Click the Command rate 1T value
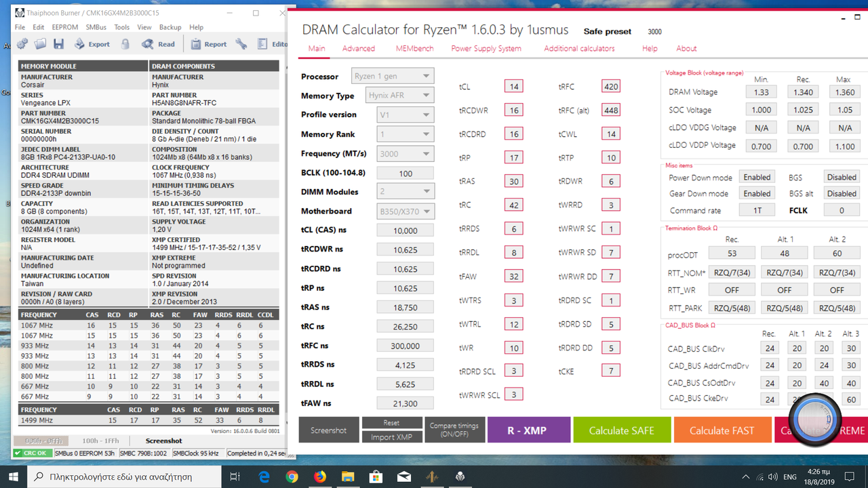The height and width of the screenshot is (488, 868). click(x=757, y=210)
